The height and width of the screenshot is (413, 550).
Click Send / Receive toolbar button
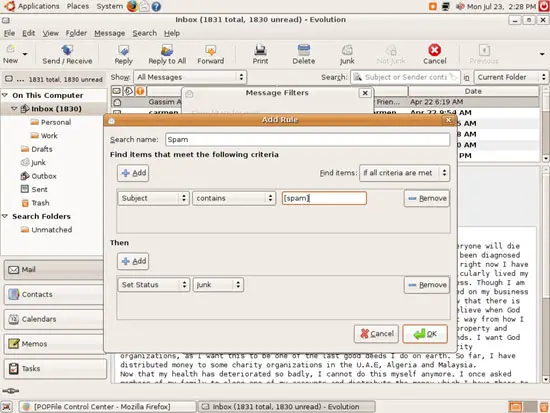(x=67, y=54)
